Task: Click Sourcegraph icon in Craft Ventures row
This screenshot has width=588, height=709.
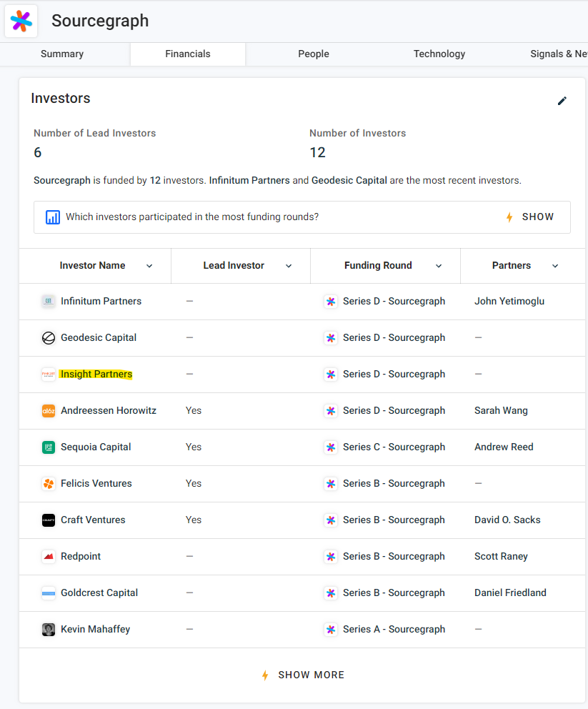Action: coord(331,520)
